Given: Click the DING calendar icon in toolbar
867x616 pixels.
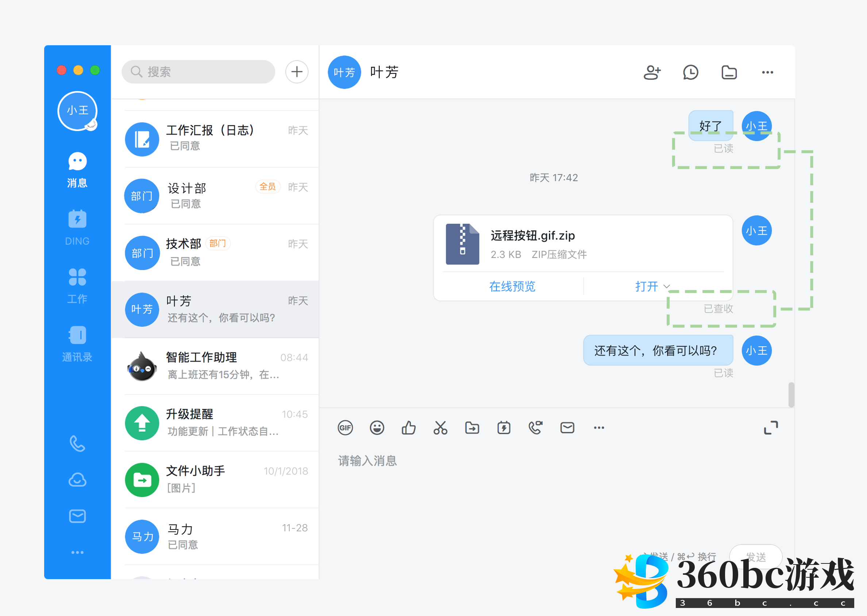Looking at the screenshot, I should point(504,428).
